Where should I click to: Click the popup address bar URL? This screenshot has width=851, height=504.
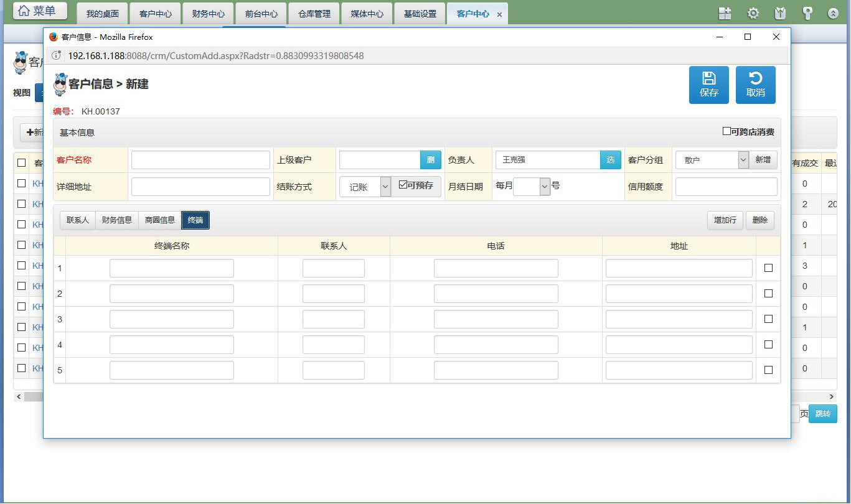click(x=216, y=55)
